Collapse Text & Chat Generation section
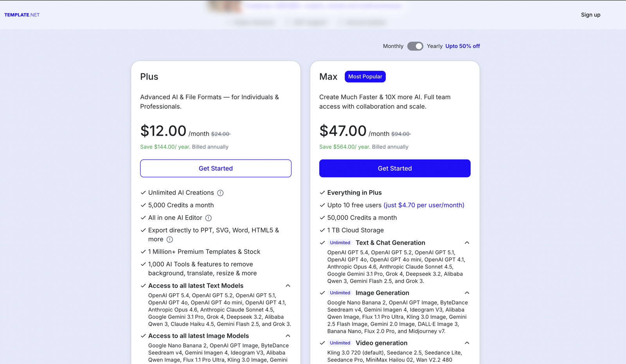The height and width of the screenshot is (364, 626). (x=467, y=243)
